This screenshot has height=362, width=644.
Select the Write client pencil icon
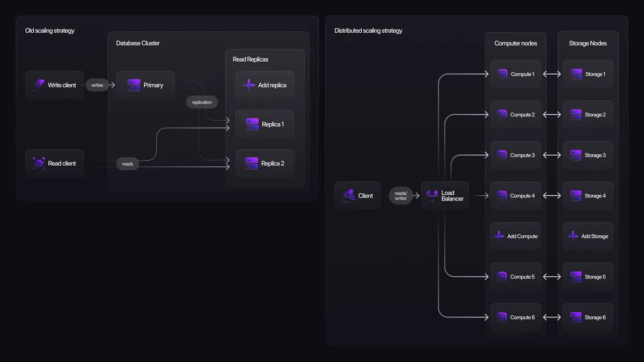pyautogui.click(x=40, y=84)
